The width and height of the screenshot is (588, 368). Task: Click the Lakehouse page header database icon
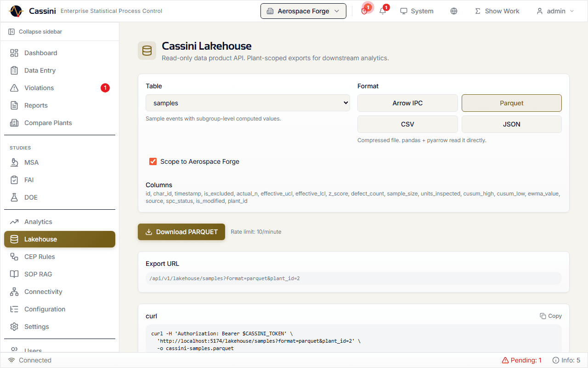coord(147,51)
